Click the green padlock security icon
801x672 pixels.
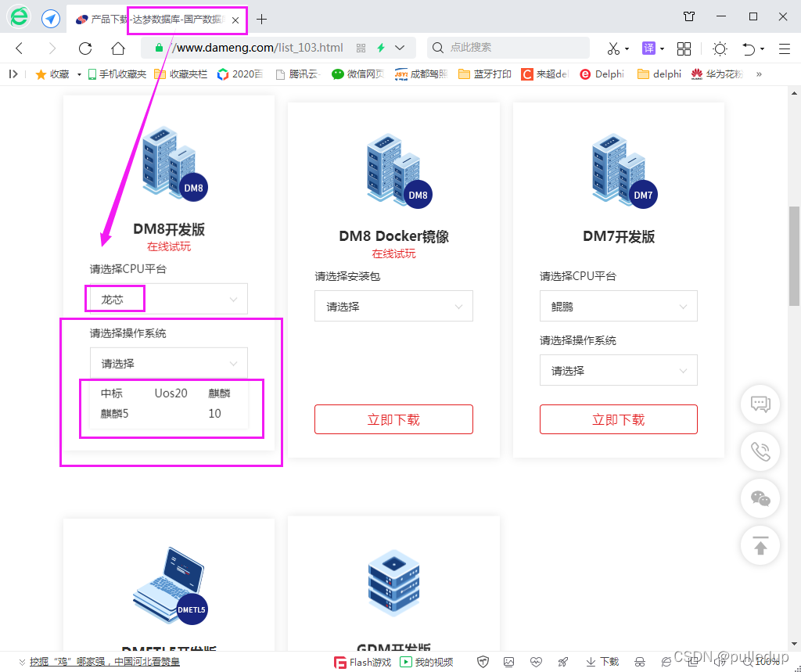coord(159,48)
